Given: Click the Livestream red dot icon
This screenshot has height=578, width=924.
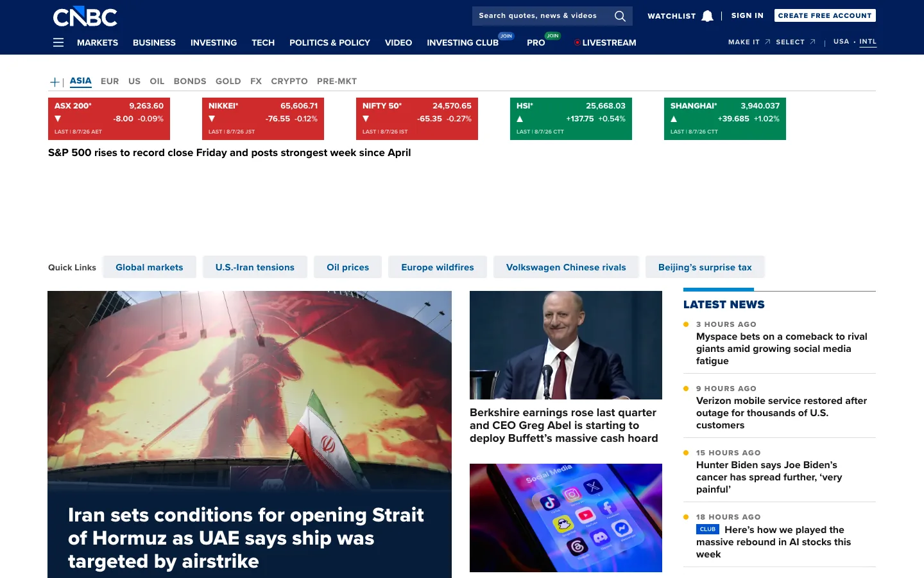Looking at the screenshot, I should (577, 42).
